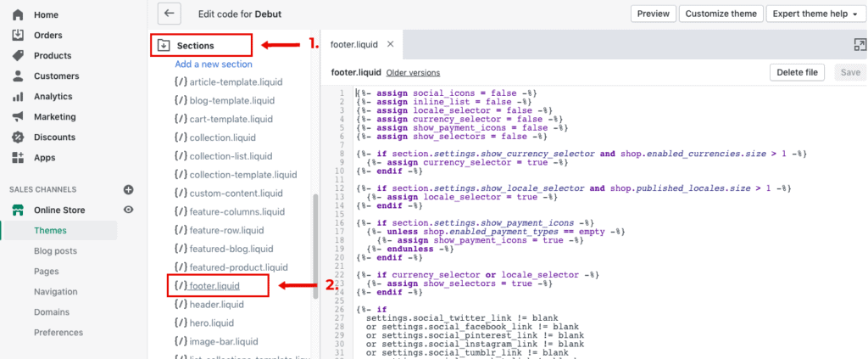Click the Discounts badge icon
The image size is (868, 359).
[x=18, y=137]
